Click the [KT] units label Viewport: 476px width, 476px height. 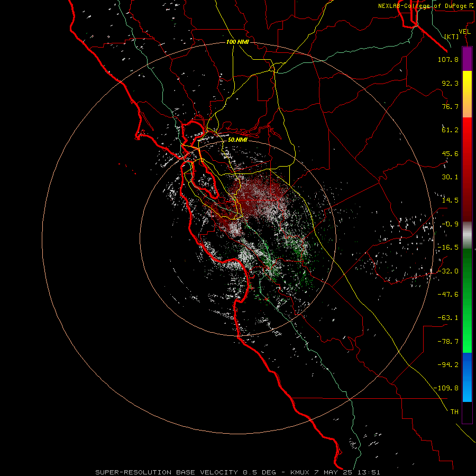(x=452, y=37)
